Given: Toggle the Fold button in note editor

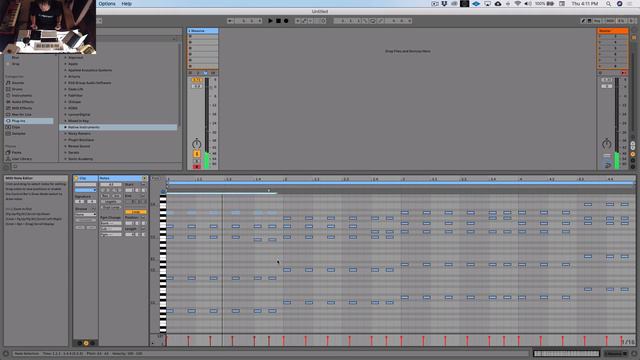Looking at the screenshot, I should [x=156, y=178].
